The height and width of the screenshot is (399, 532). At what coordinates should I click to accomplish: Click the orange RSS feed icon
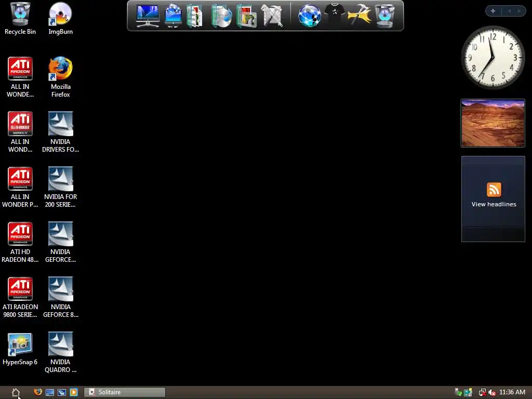pos(494,189)
